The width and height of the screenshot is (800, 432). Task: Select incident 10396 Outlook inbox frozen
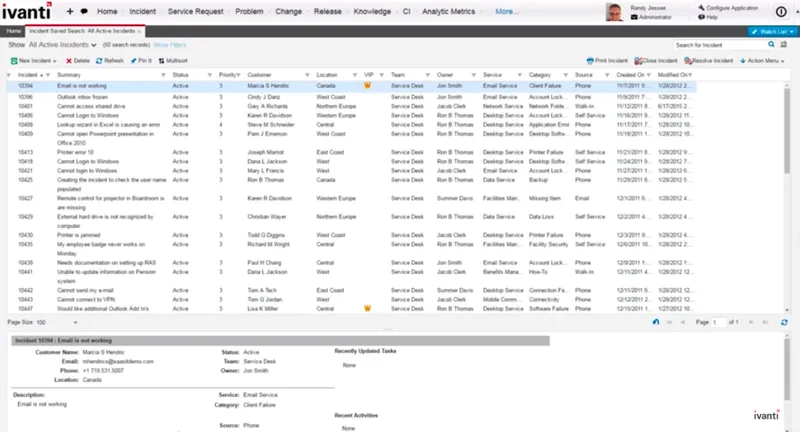[x=352, y=97]
